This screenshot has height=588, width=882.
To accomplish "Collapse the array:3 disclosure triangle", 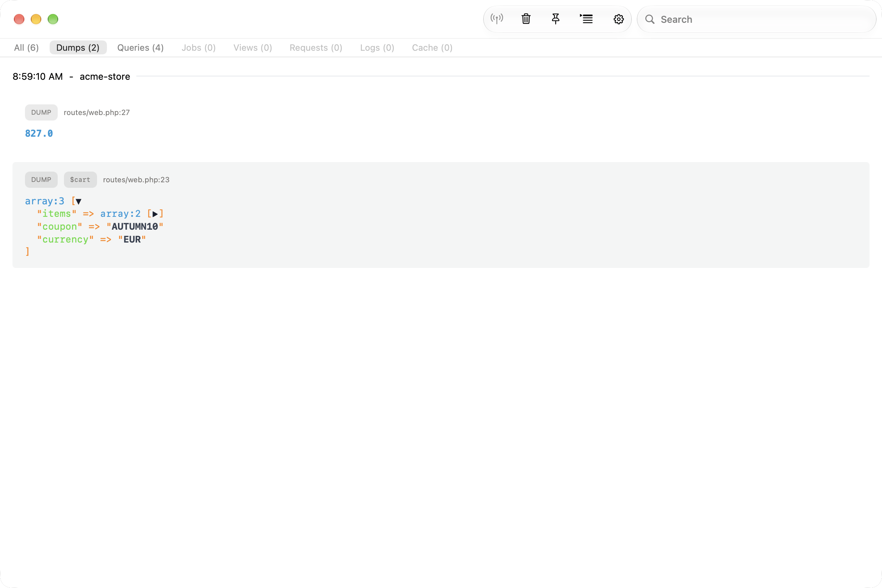I will [x=78, y=202].
